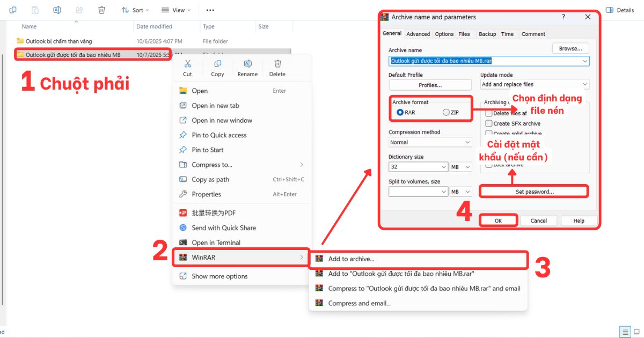644x338 pixels.
Task: Switch to the Advanced tab
Action: point(418,34)
